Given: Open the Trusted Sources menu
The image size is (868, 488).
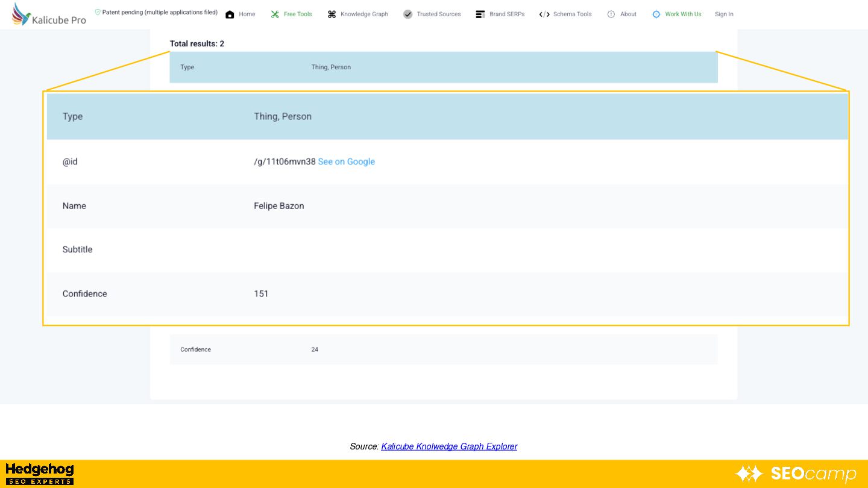Looking at the screenshot, I should click(439, 14).
